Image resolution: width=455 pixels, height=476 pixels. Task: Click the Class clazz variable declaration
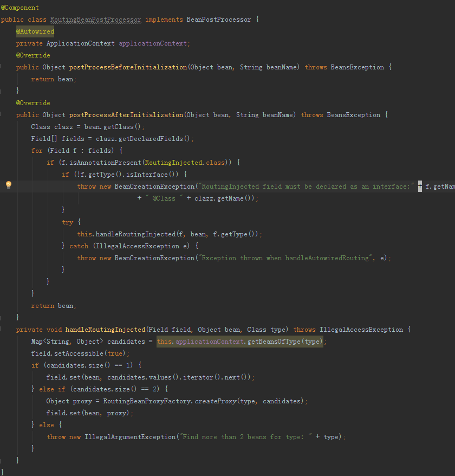tap(52, 127)
